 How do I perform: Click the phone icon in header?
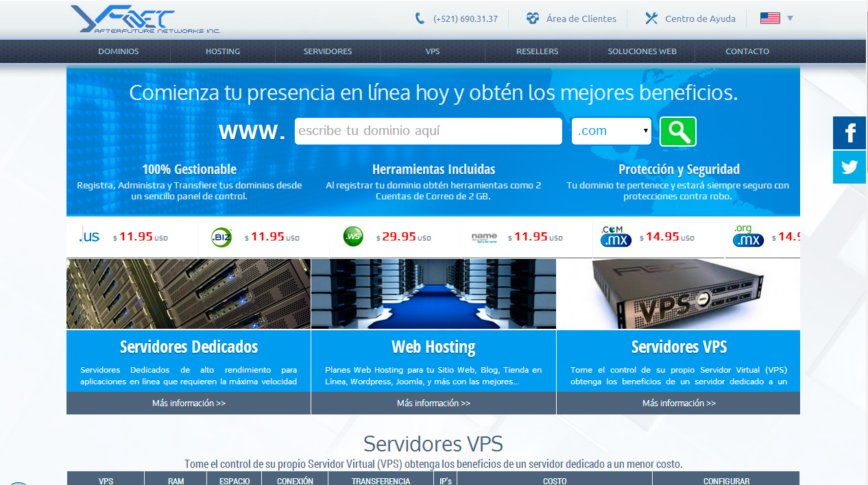[x=420, y=18]
